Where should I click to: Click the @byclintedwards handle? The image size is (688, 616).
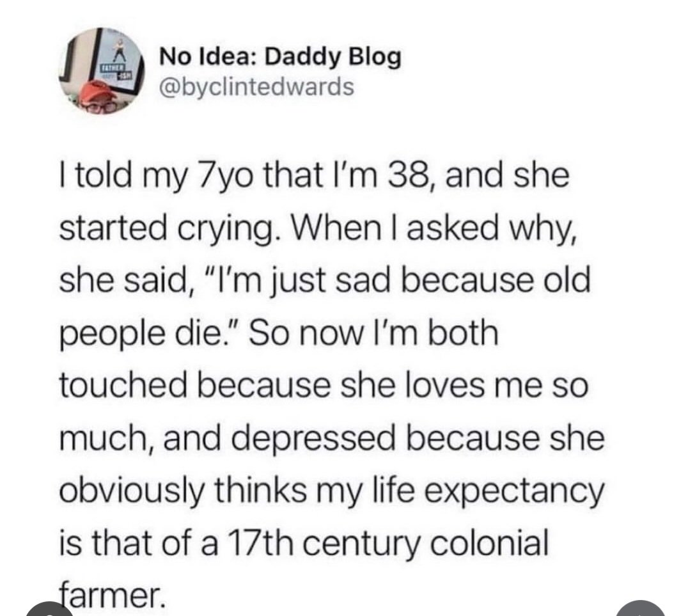255,86
